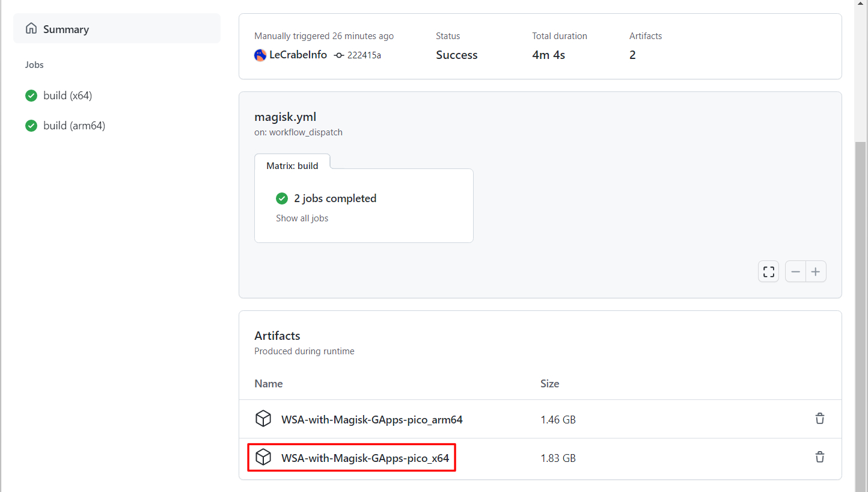Click the 1.83 GB size value
Image resolution: width=868 pixels, height=492 pixels.
(558, 458)
